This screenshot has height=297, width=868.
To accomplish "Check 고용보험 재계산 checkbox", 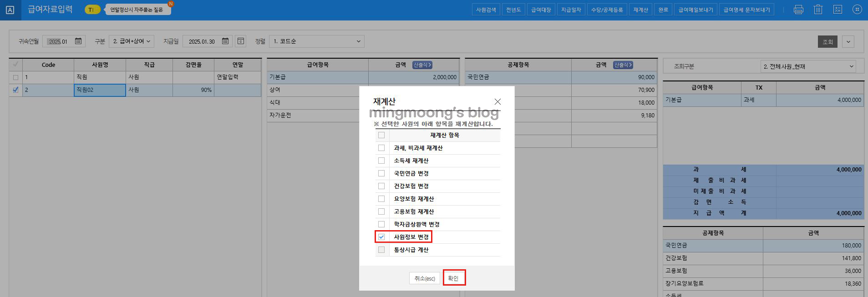I will pos(381,211).
